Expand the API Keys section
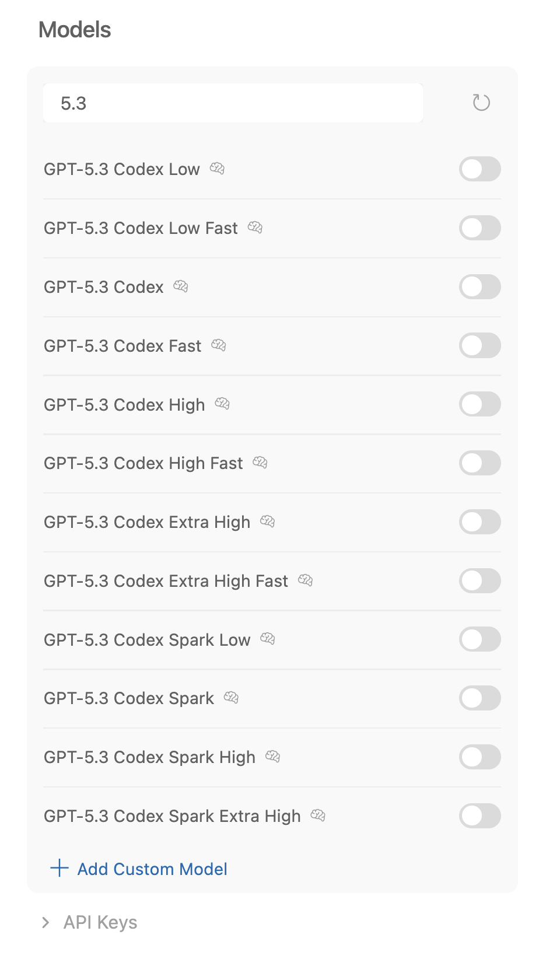 tap(45, 922)
